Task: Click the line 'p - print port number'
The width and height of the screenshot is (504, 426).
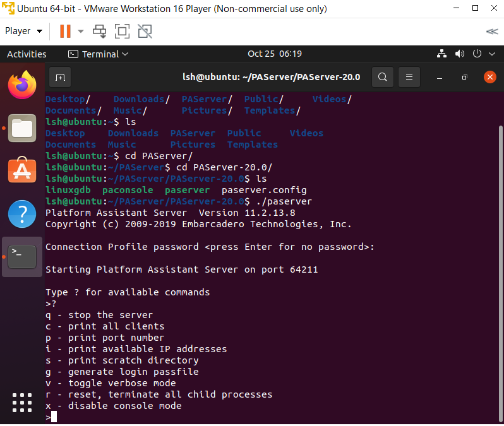Action: pos(105,338)
